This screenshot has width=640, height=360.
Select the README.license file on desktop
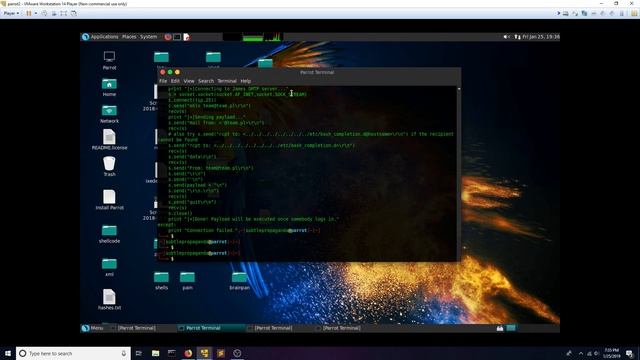[109, 140]
